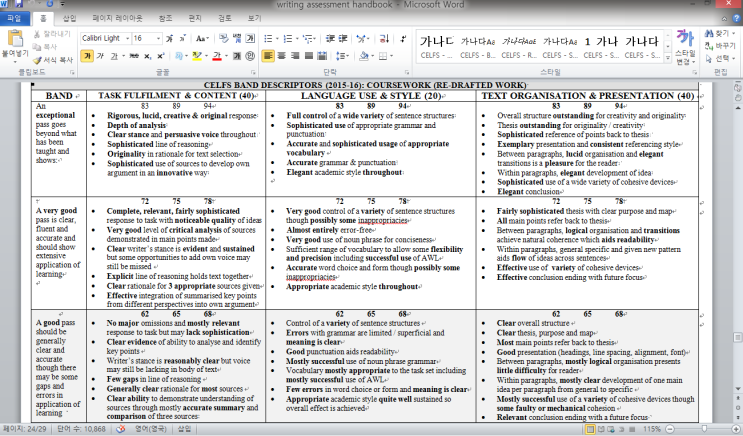This screenshot has height=436, width=743.
Task: Click Change Styles (스타일 변경) button
Action: point(685,46)
